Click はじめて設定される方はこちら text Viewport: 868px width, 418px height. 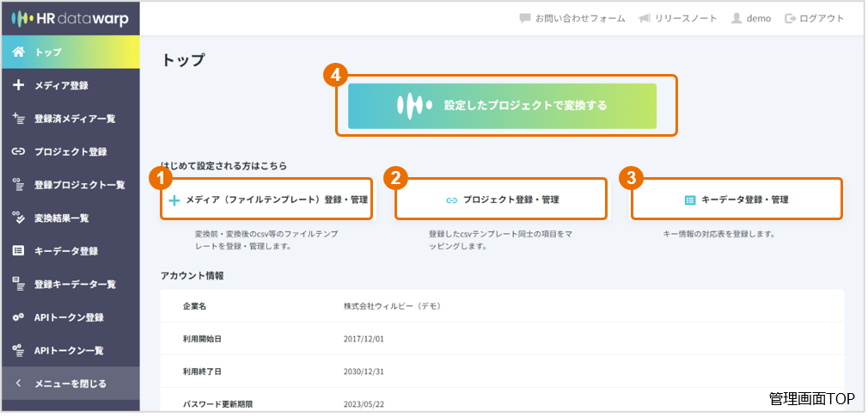(224, 165)
